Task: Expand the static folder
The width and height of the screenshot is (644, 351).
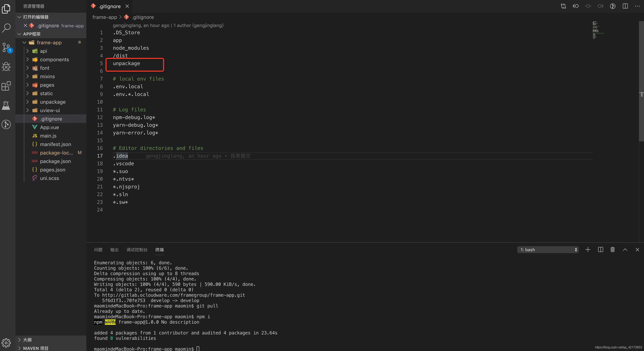Action: click(28, 93)
